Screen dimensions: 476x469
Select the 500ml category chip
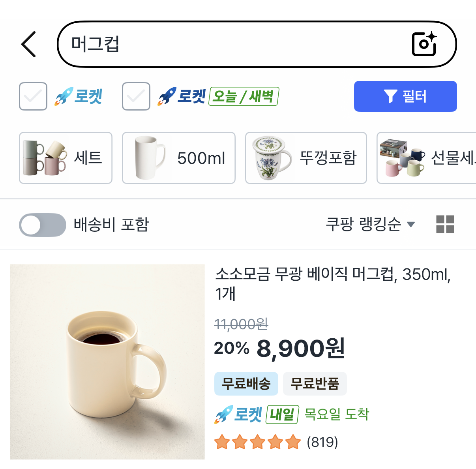(178, 158)
